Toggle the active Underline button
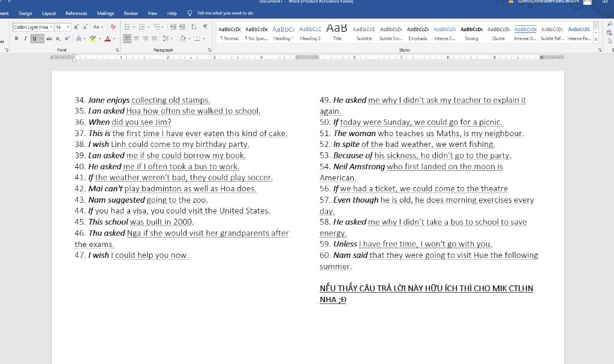This screenshot has width=614, height=364. pyautogui.click(x=34, y=38)
